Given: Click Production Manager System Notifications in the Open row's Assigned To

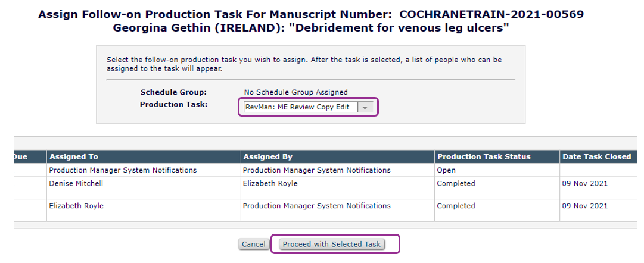Looking at the screenshot, I should pos(123,170).
